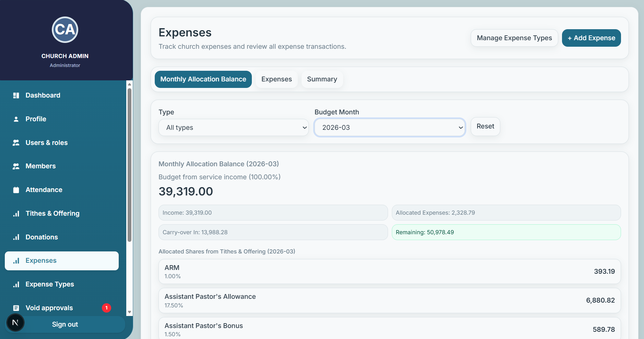Click the Attendance calendar icon
This screenshot has width=644, height=339.
click(16, 190)
